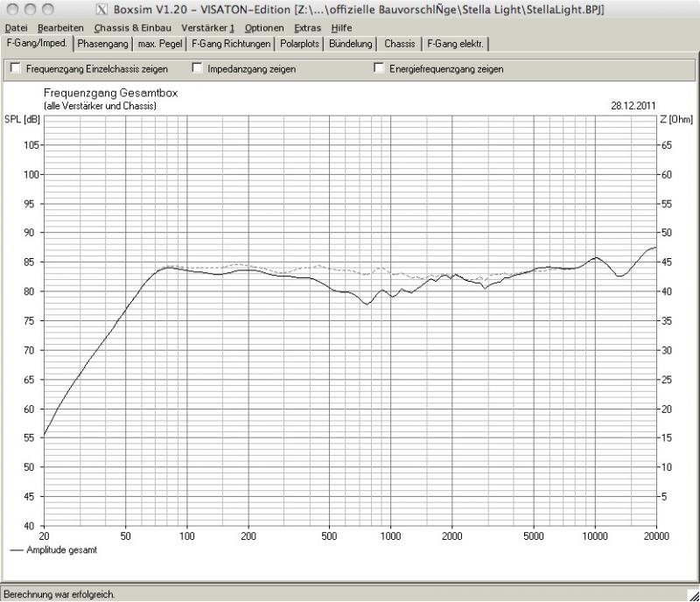
Task: Expand the Verstärker 1 menu
Action: click(x=207, y=28)
